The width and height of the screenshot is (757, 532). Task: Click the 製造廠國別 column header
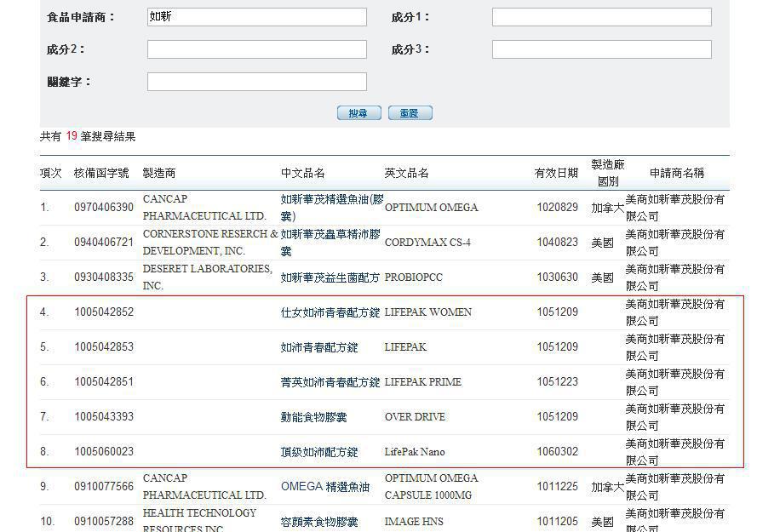608,173
